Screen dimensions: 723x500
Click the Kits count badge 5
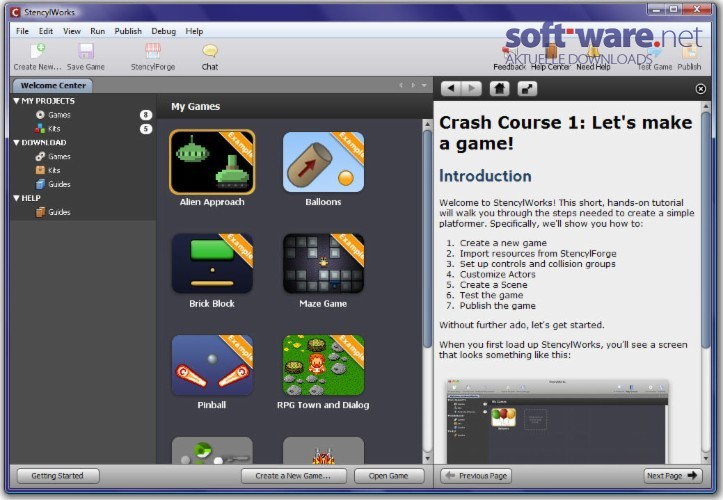146,129
